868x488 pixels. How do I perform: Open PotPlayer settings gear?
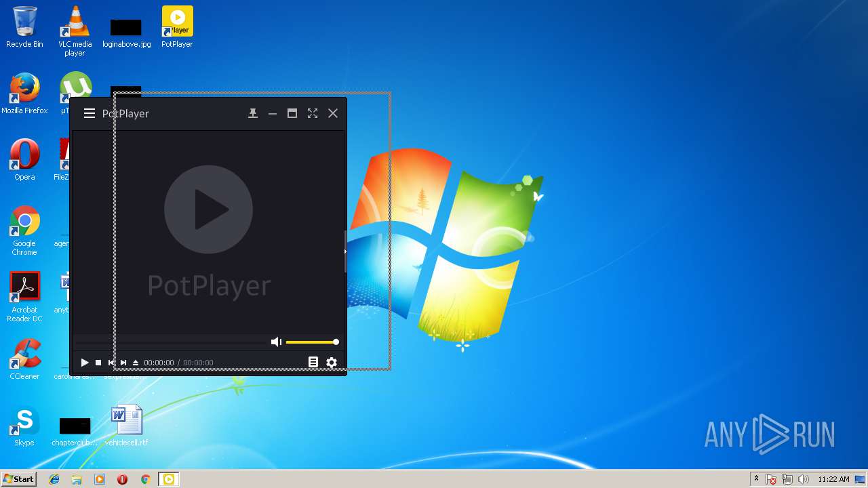[332, 363]
